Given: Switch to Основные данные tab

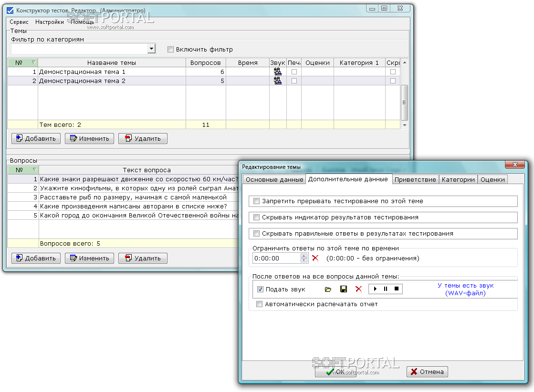Looking at the screenshot, I should click(x=274, y=179).
